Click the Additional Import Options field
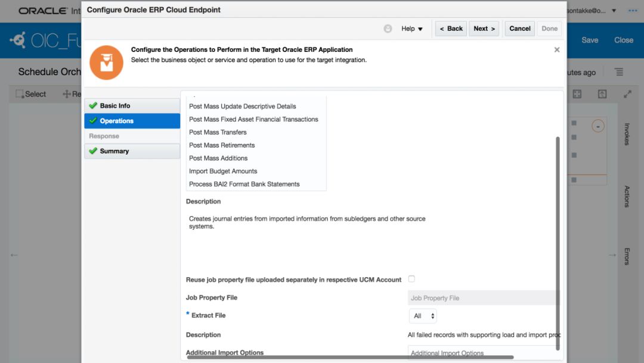 coord(483,352)
